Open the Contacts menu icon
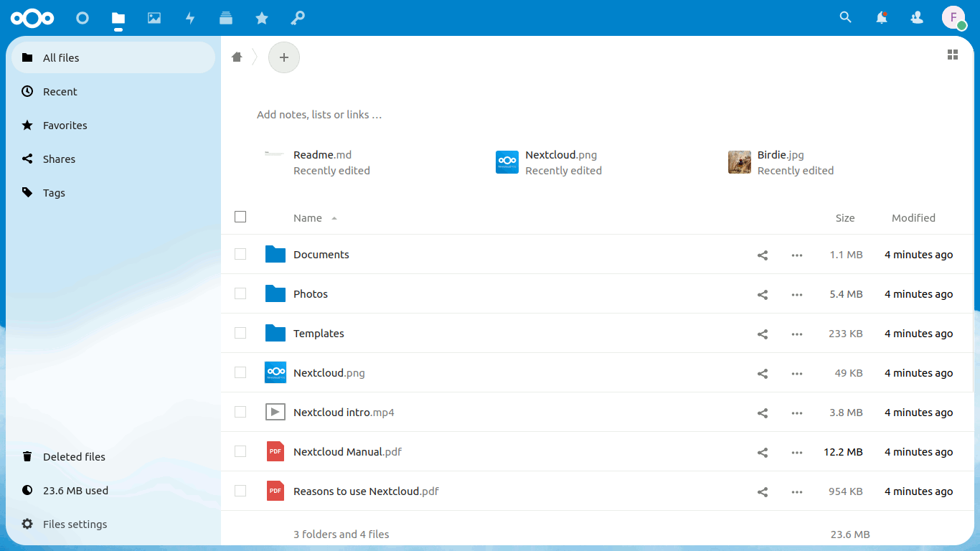The height and width of the screenshot is (551, 980). point(917,18)
